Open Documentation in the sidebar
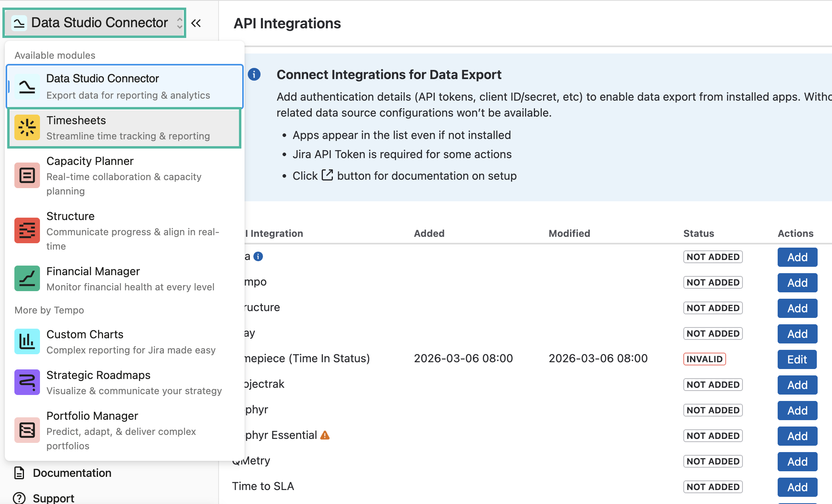 pyautogui.click(x=72, y=473)
